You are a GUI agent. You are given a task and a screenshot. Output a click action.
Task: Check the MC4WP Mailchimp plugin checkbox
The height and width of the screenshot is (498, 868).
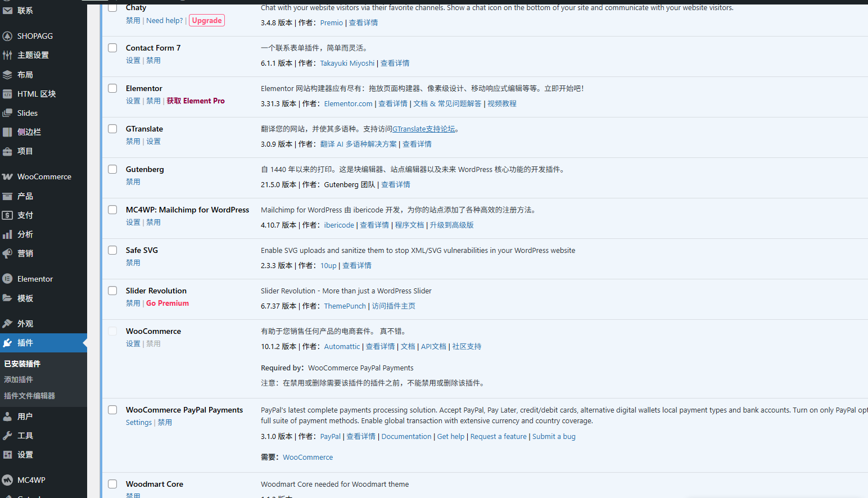pyautogui.click(x=112, y=210)
